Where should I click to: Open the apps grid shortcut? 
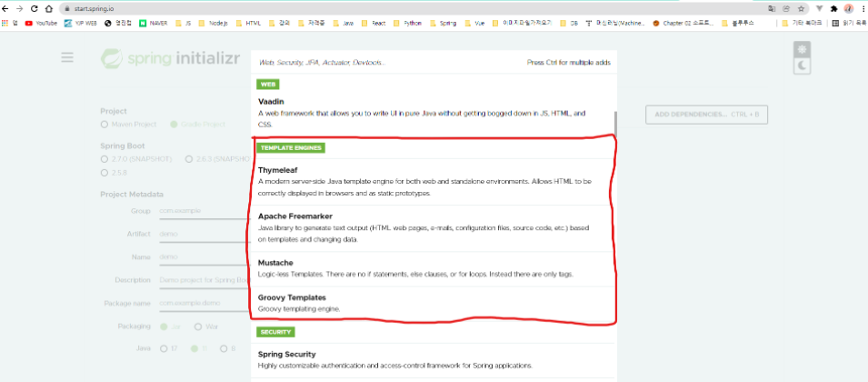coord(10,24)
